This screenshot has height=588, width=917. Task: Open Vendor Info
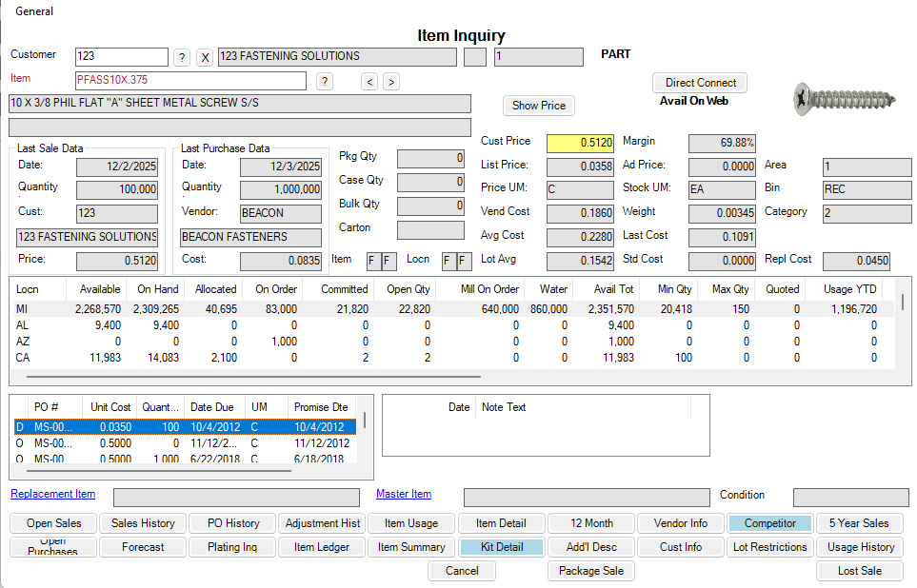tap(681, 523)
